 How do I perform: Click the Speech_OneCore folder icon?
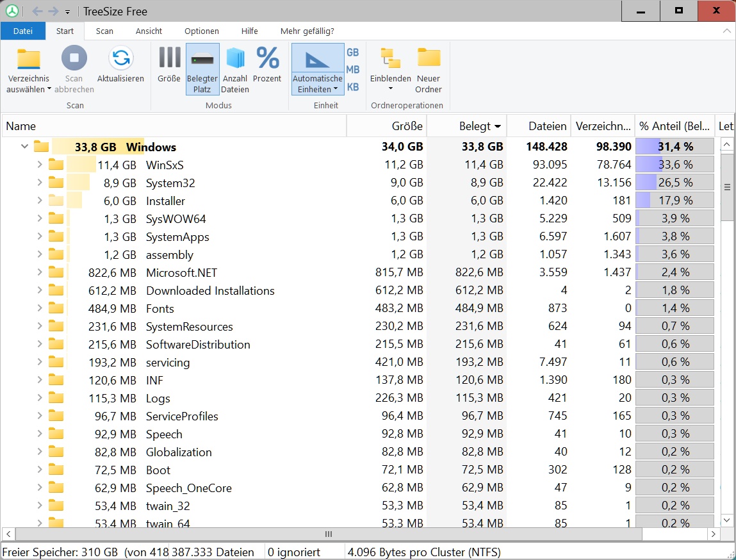point(56,487)
